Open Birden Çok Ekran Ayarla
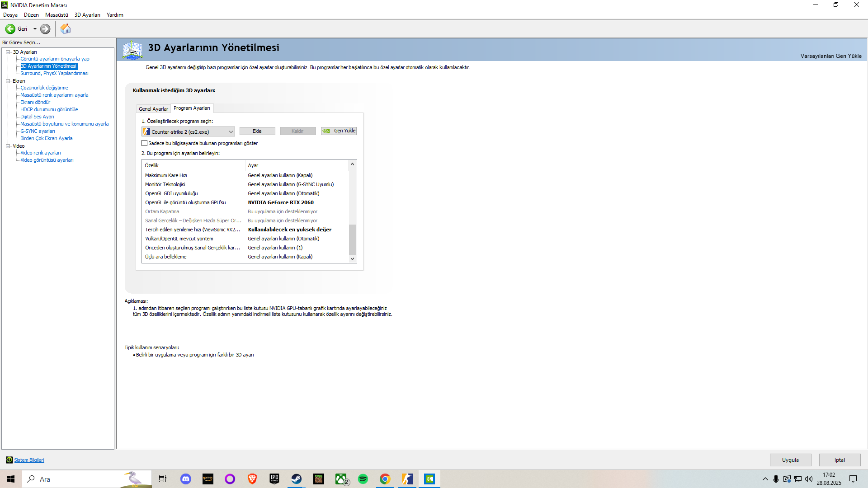868x488 pixels. click(47, 138)
